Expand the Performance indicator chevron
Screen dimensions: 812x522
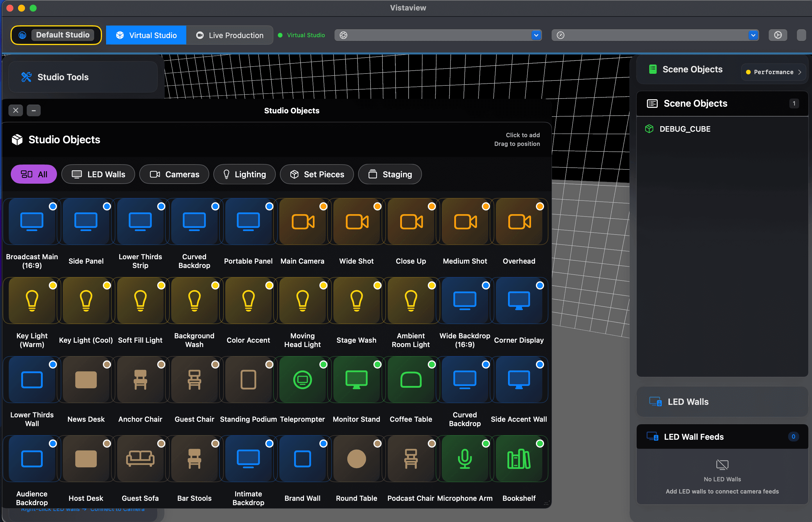point(800,72)
